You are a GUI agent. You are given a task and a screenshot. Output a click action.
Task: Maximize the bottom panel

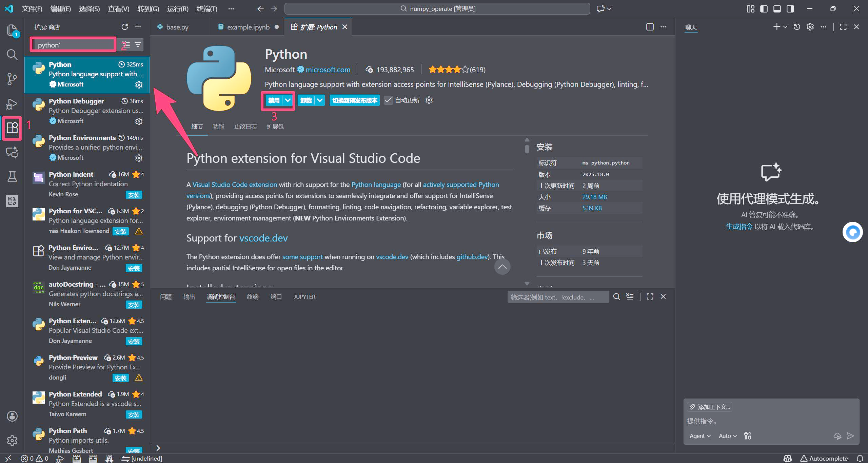(650, 296)
